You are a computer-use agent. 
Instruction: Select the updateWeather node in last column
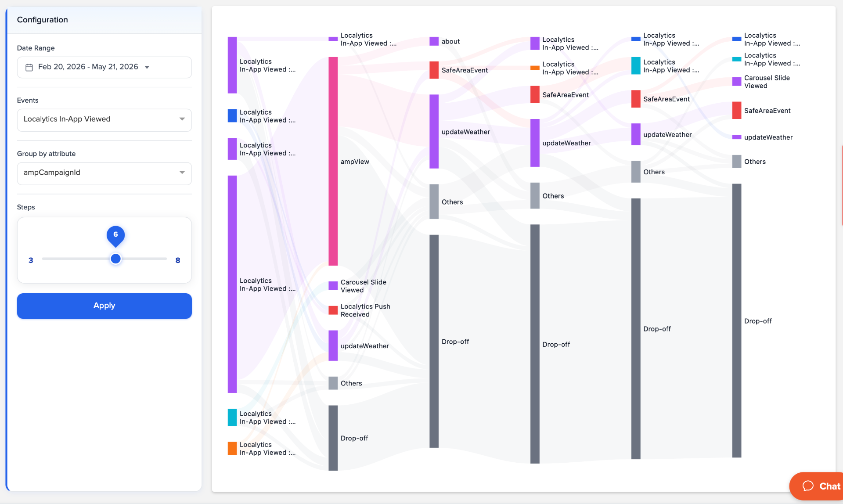[737, 137]
